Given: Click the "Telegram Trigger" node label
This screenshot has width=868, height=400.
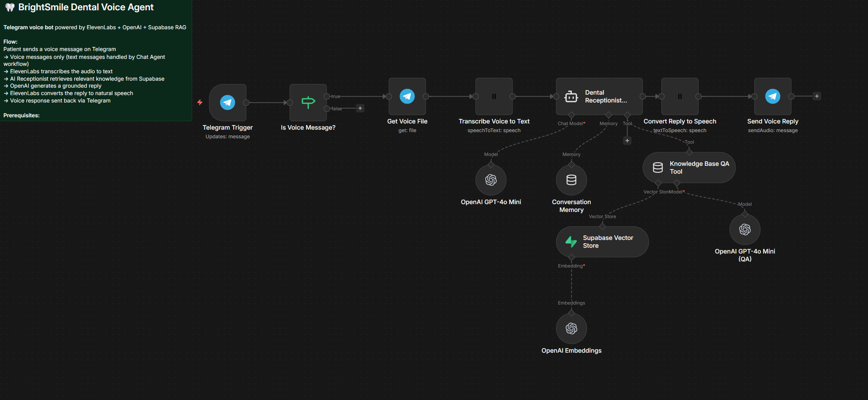Looking at the screenshot, I should pyautogui.click(x=227, y=128).
